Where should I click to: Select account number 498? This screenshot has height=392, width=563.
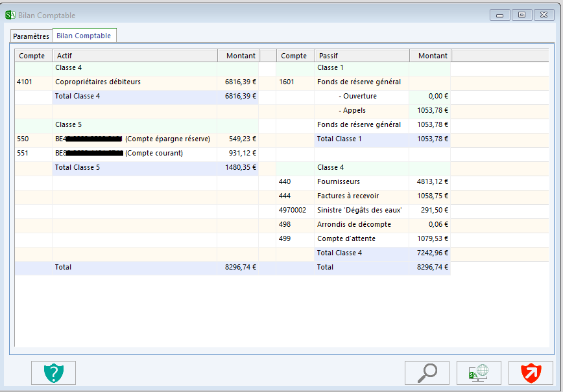click(285, 225)
